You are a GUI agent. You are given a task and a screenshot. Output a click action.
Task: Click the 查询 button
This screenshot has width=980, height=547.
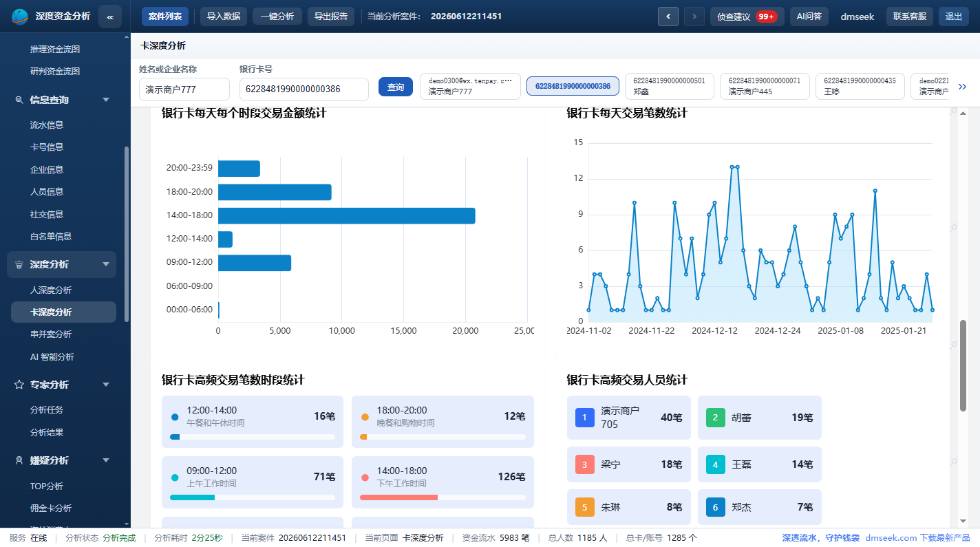point(396,87)
